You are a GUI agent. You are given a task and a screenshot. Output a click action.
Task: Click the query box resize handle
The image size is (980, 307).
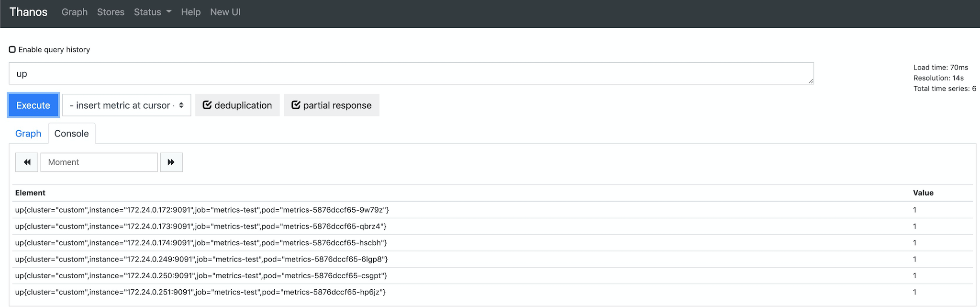pos(811,81)
